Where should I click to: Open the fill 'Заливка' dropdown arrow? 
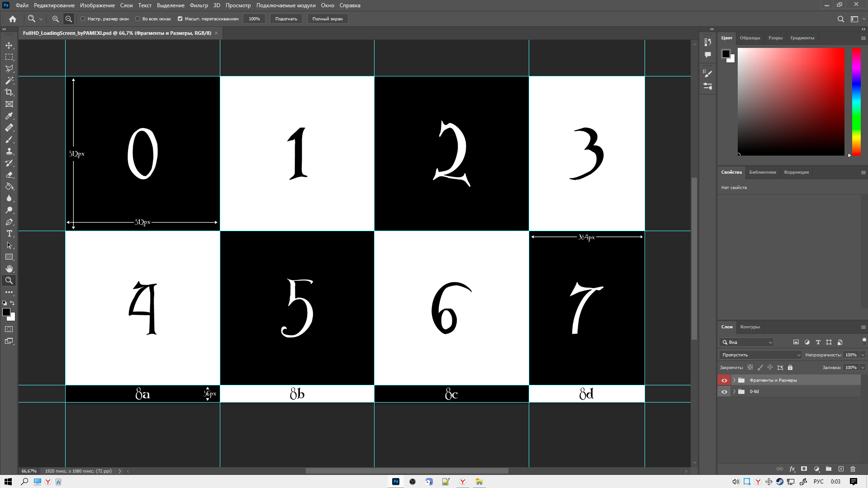point(863,368)
